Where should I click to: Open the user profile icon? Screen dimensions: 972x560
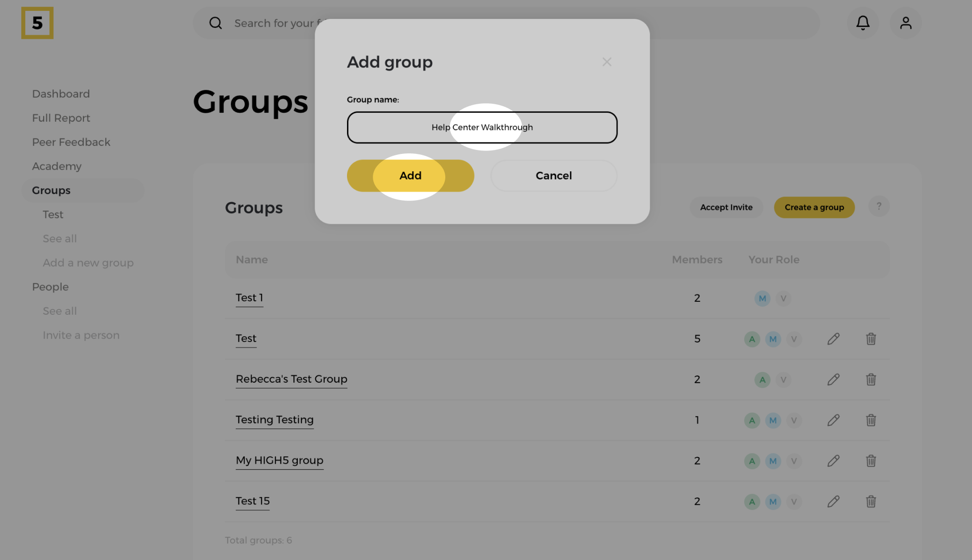pyautogui.click(x=905, y=23)
